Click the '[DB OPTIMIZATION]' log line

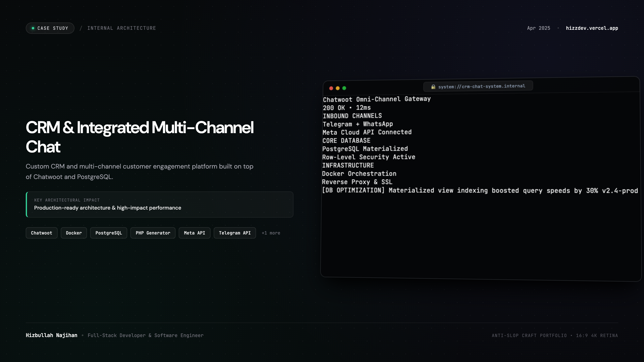[x=480, y=190]
